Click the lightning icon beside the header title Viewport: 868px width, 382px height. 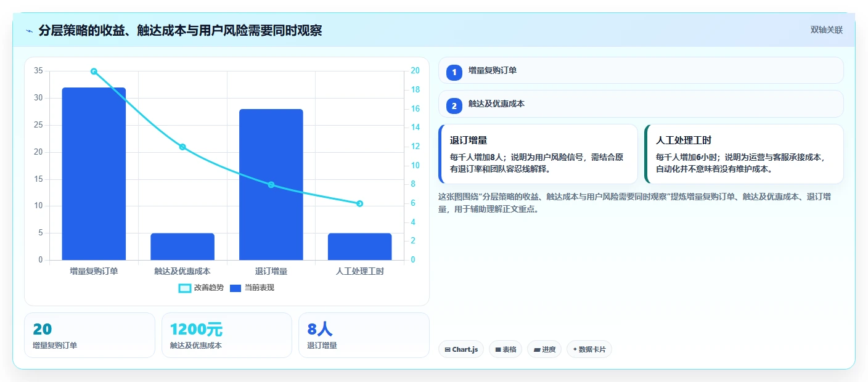point(30,31)
